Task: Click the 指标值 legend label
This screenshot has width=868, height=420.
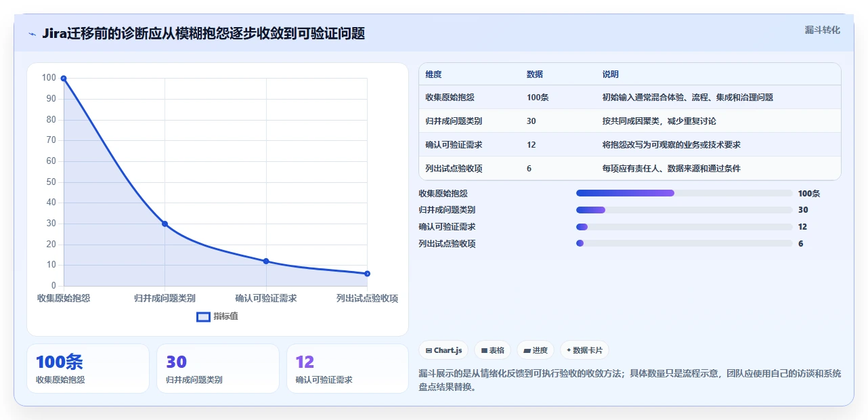Action: [x=225, y=316]
